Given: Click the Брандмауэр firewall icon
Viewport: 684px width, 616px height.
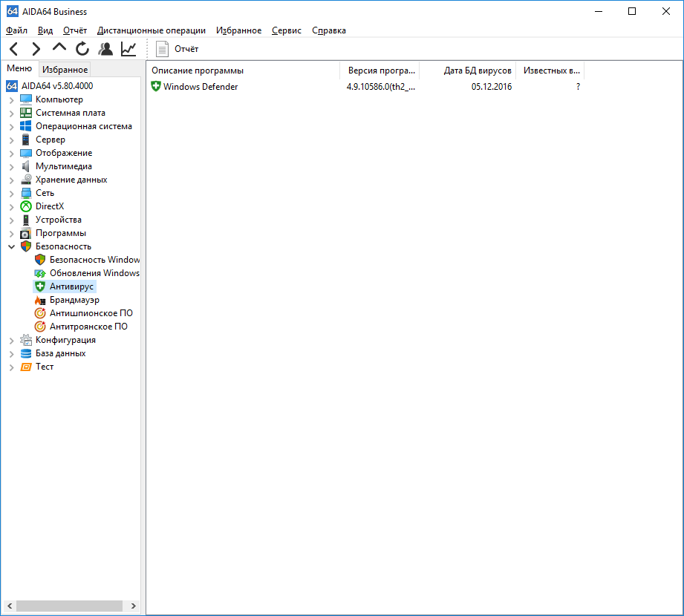Looking at the screenshot, I should pos(40,300).
